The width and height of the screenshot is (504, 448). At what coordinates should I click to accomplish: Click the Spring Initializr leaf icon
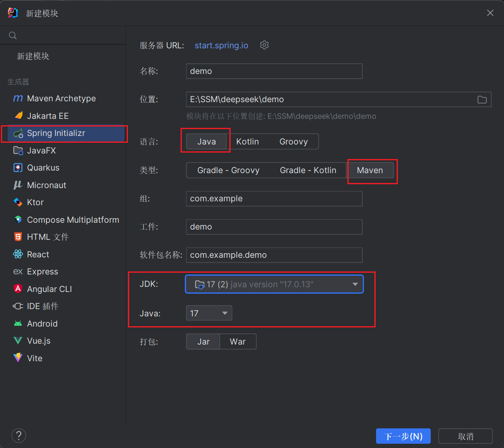coord(18,133)
